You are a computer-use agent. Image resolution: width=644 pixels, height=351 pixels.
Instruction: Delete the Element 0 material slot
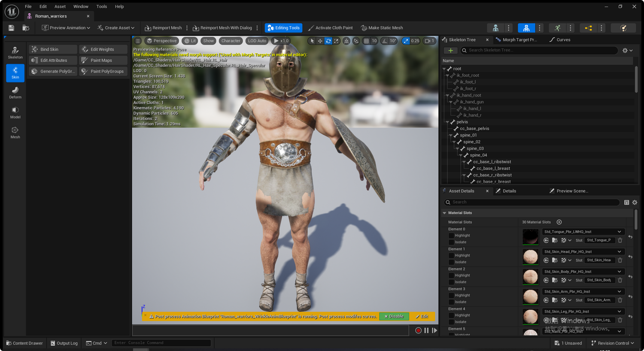(x=620, y=240)
